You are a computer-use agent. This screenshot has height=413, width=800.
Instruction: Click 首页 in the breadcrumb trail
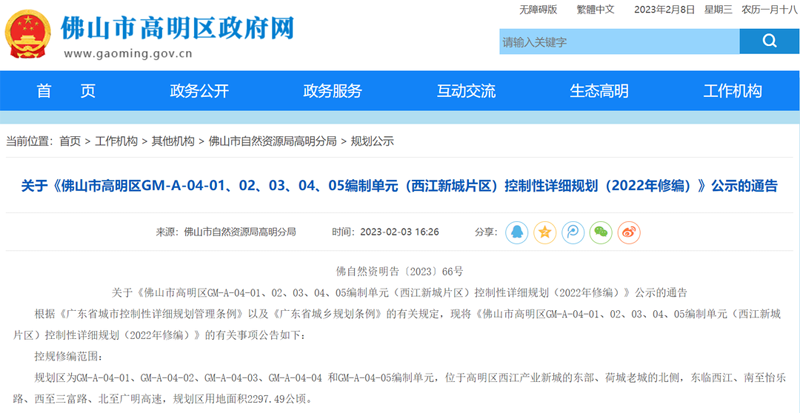(x=70, y=141)
